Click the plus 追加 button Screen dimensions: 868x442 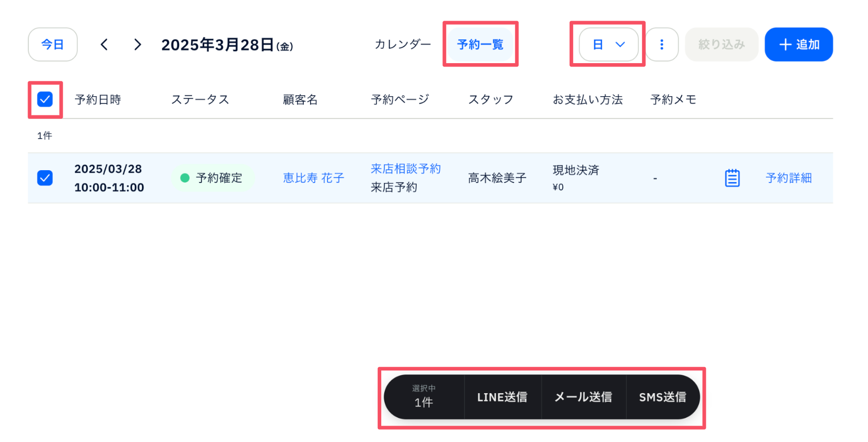(798, 45)
